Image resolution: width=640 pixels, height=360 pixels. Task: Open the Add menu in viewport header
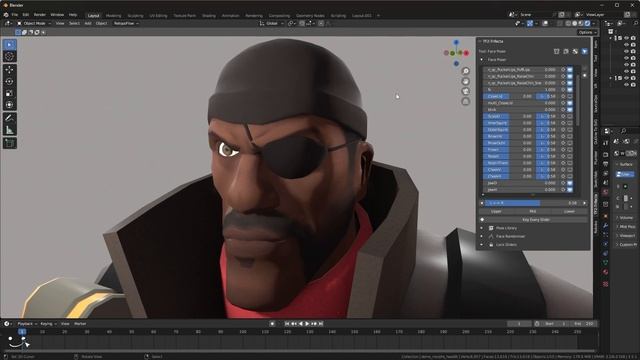(x=88, y=23)
